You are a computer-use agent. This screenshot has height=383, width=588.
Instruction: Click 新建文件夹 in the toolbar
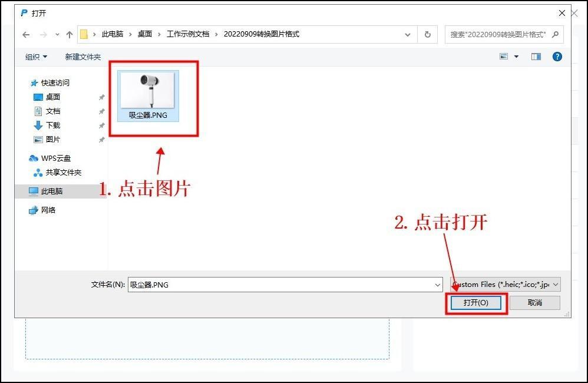click(83, 57)
